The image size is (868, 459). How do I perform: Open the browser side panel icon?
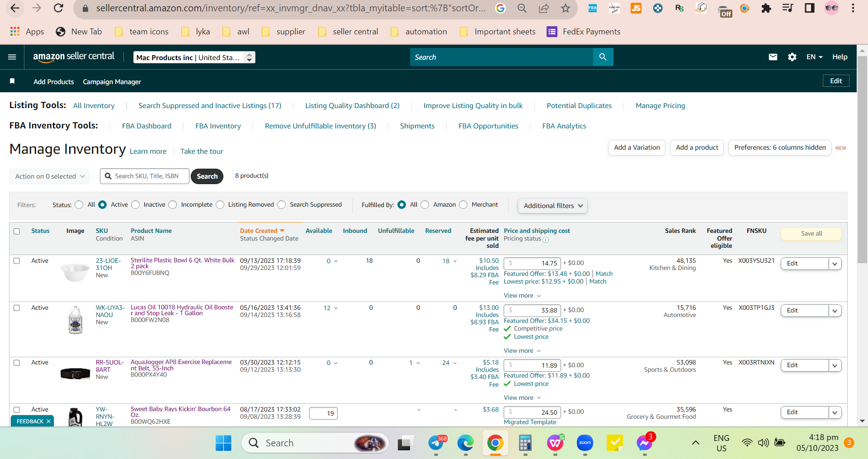[x=809, y=8]
